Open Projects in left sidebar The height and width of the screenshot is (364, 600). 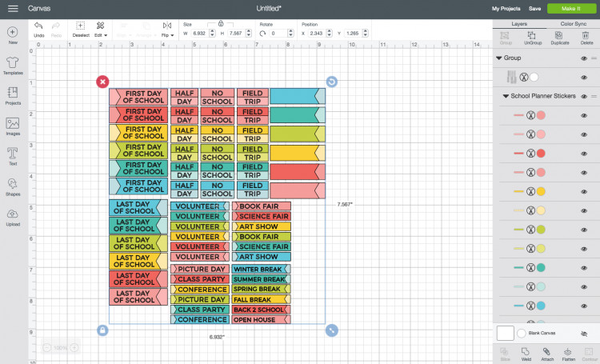click(13, 96)
